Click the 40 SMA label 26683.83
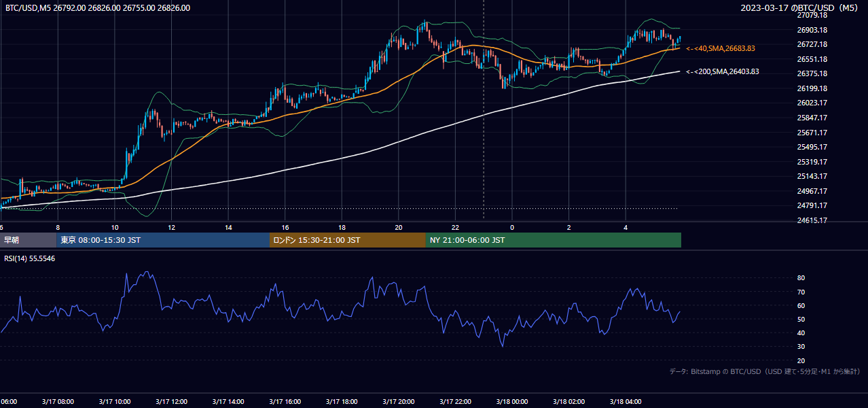 pos(721,48)
